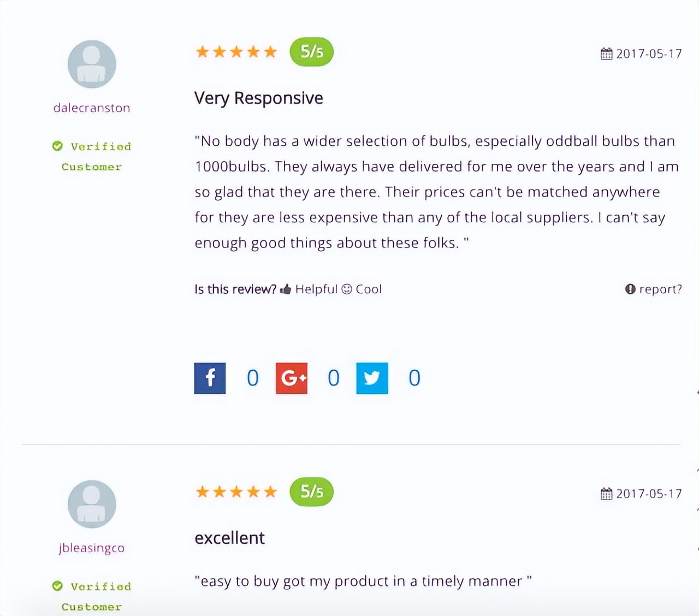Image resolution: width=699 pixels, height=616 pixels.
Task: Click the report? link
Action: [x=660, y=289]
